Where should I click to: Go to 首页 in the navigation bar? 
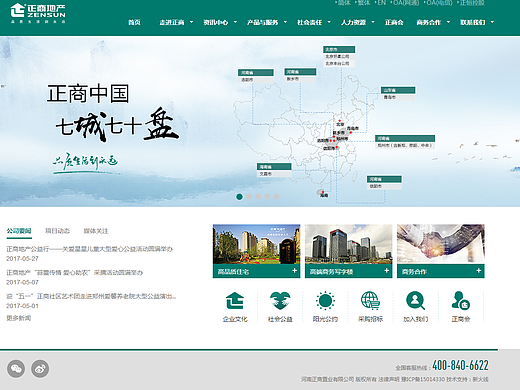[134, 22]
